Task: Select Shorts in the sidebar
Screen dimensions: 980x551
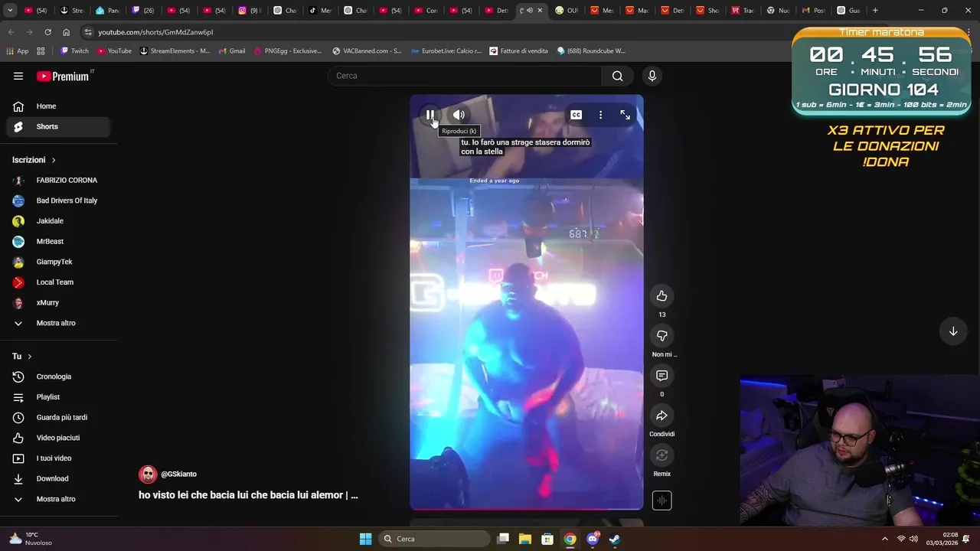Action: [58, 126]
